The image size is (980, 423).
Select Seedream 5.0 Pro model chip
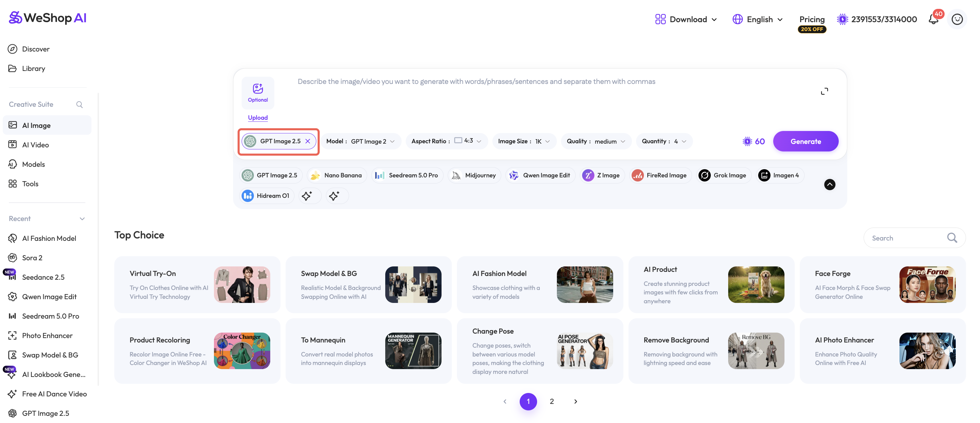pos(407,175)
